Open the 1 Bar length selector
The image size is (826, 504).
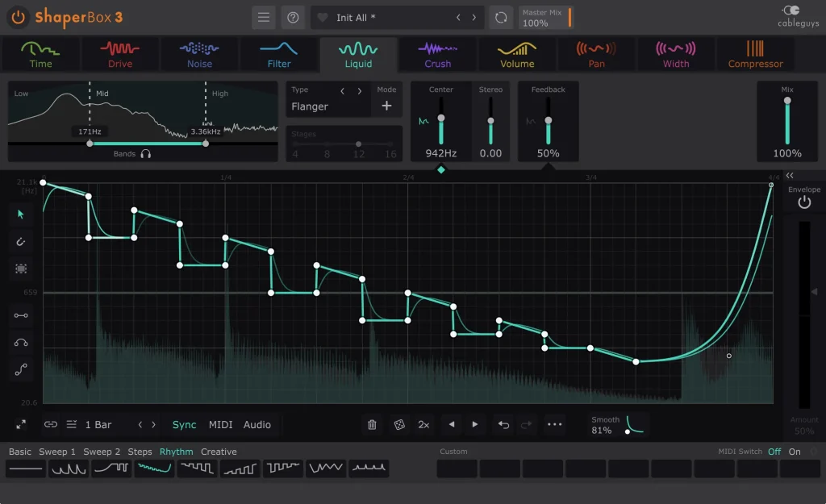[x=98, y=424]
